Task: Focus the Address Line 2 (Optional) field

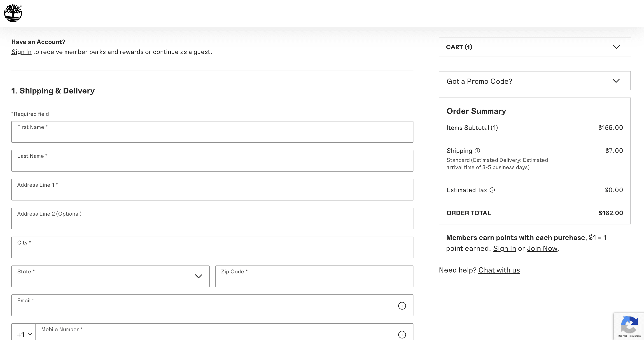Action: (212, 219)
